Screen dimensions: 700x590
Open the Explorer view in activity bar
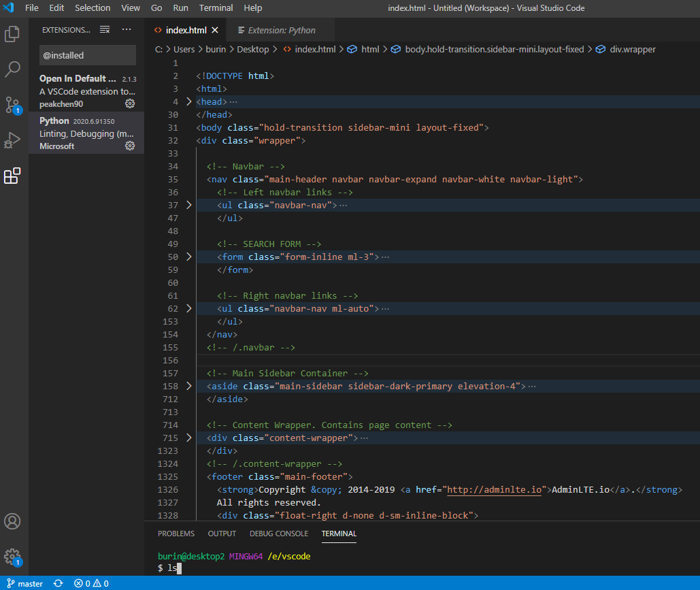[12, 34]
